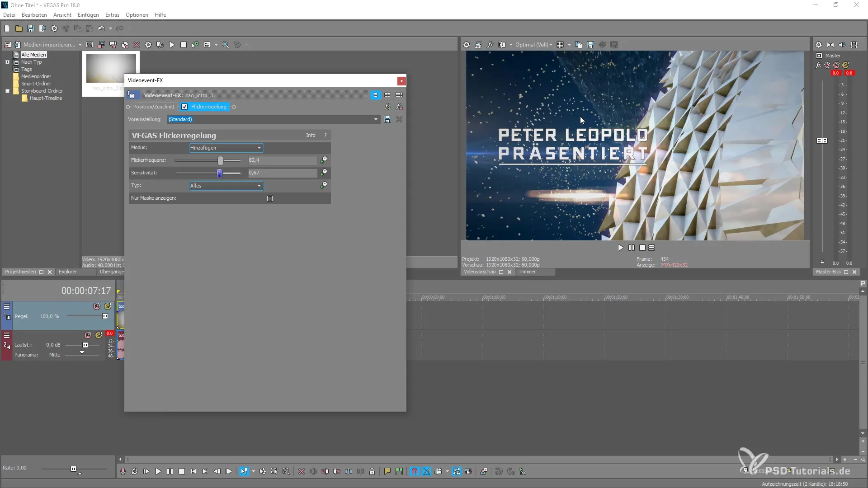Disable the Flickerregelung effect checkbox
Viewport: 868px width, 488px height.
point(184,107)
